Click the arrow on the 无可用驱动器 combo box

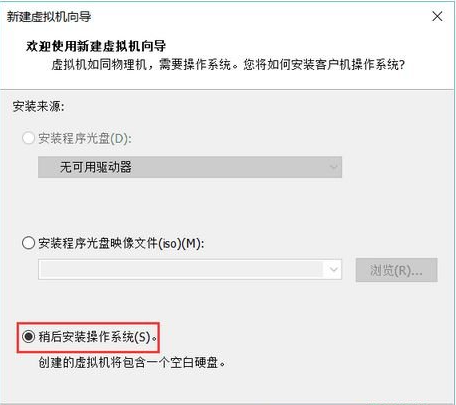click(x=333, y=167)
